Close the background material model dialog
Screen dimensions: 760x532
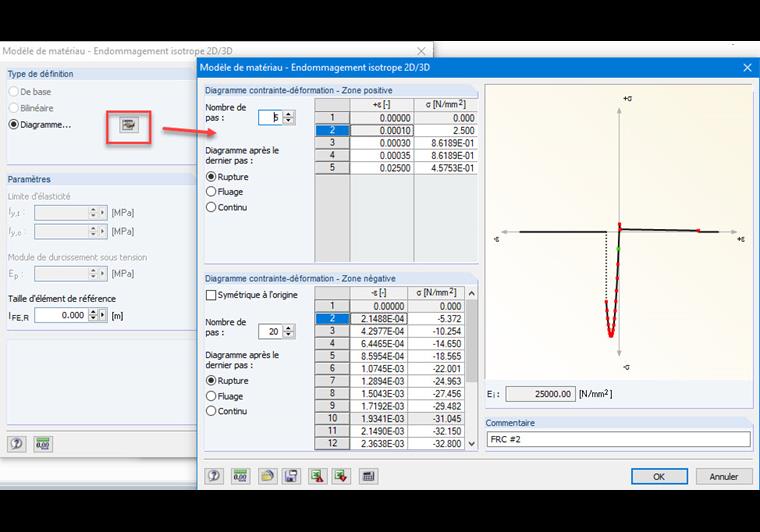(x=422, y=51)
